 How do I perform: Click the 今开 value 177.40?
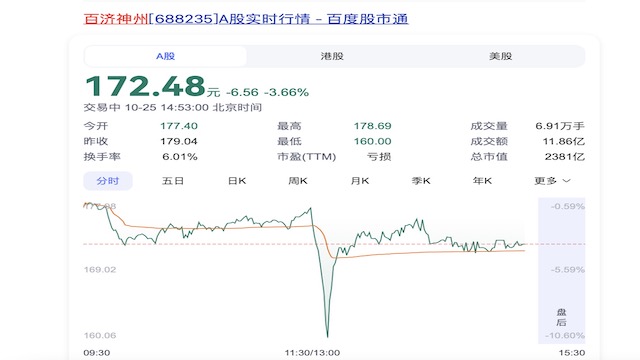[179, 126]
